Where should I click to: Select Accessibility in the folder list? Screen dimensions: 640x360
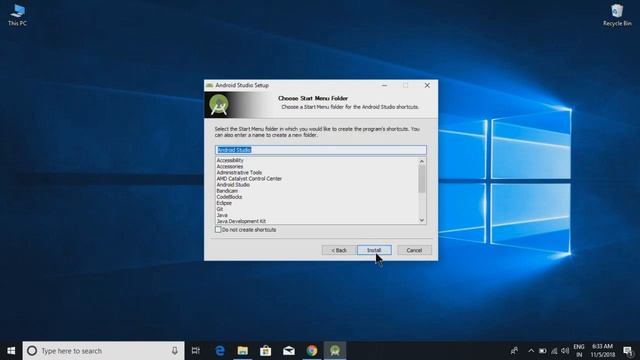(x=230, y=160)
